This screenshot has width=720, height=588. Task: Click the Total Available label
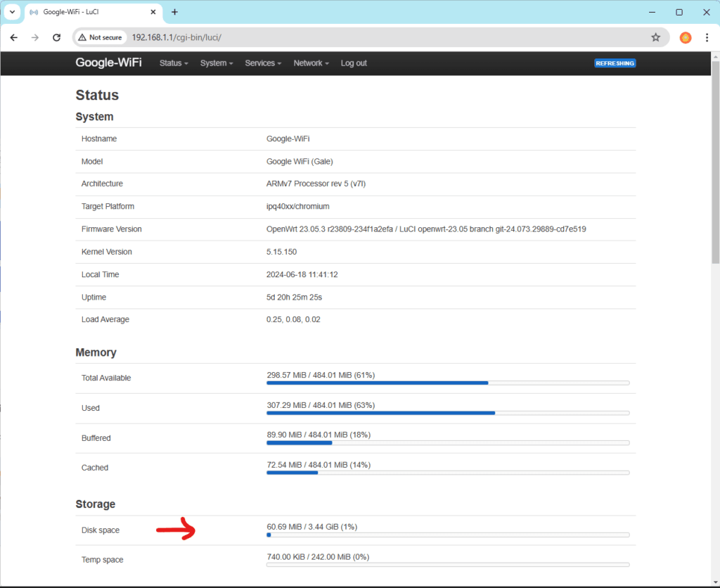(x=106, y=378)
